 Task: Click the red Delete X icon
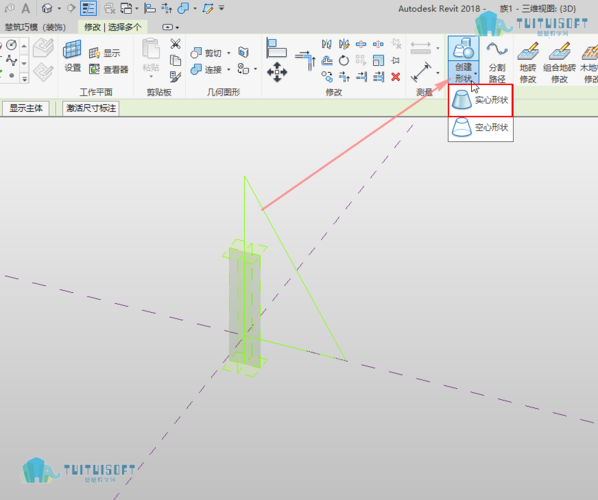click(x=396, y=77)
